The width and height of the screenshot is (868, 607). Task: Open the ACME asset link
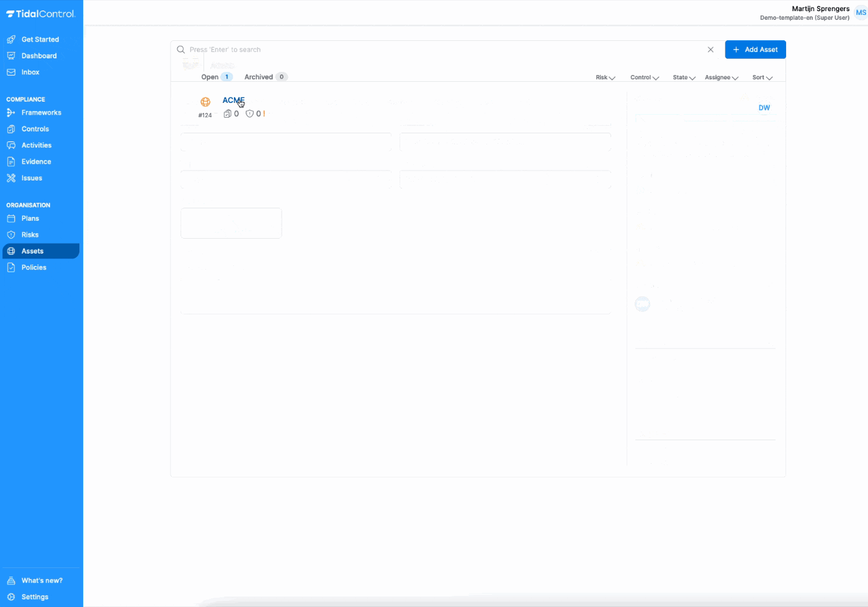tap(233, 100)
